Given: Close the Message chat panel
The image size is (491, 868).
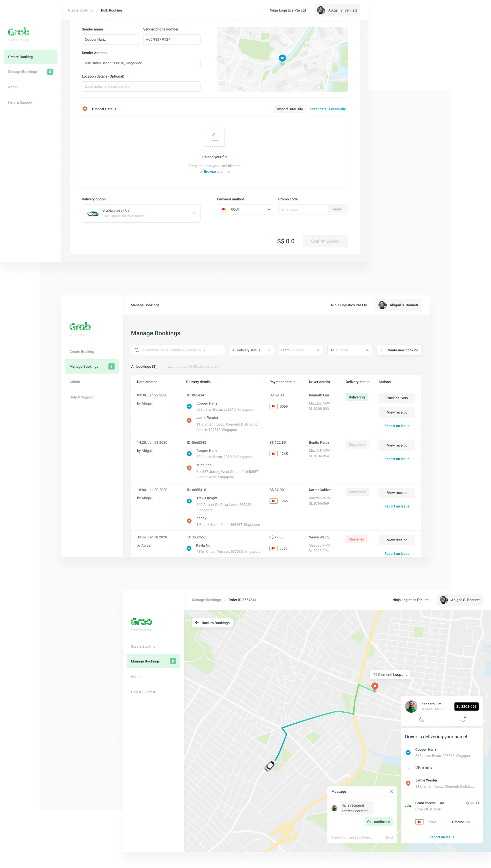Looking at the screenshot, I should pos(391,791).
